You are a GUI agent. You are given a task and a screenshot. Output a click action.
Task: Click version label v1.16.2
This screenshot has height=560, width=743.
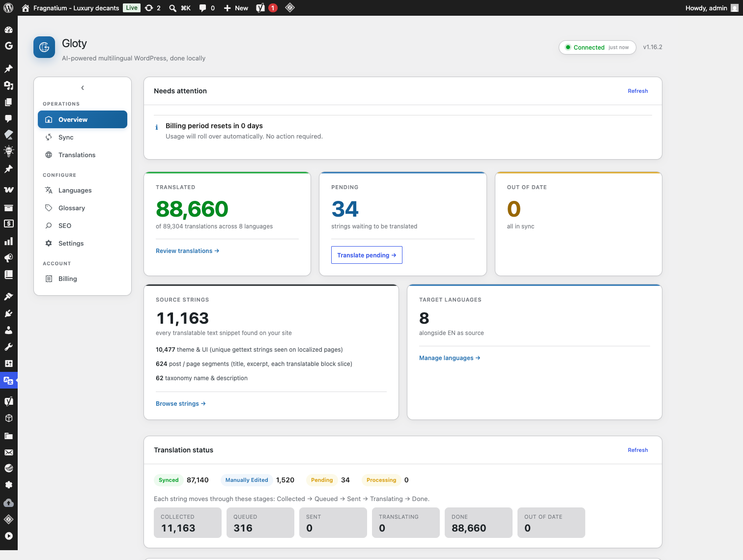click(x=653, y=47)
